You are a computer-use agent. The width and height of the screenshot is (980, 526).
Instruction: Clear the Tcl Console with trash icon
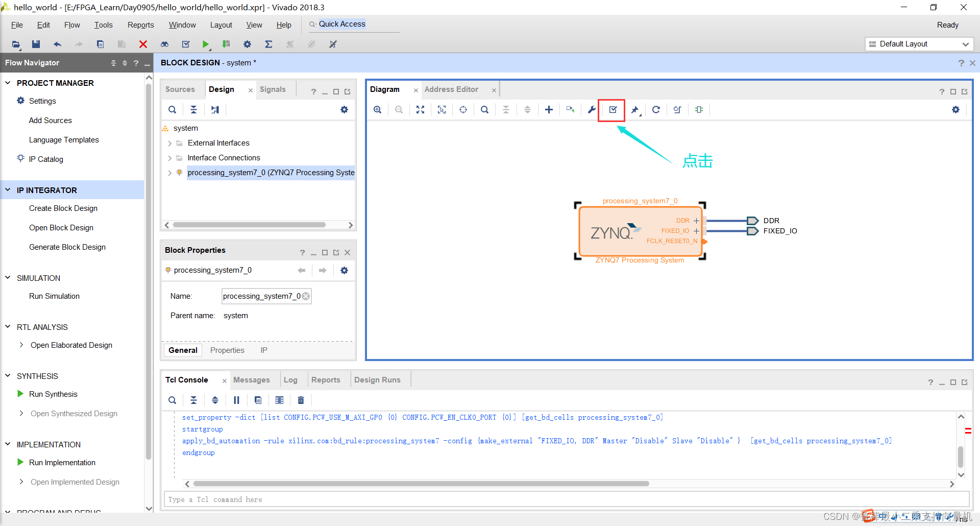(301, 400)
